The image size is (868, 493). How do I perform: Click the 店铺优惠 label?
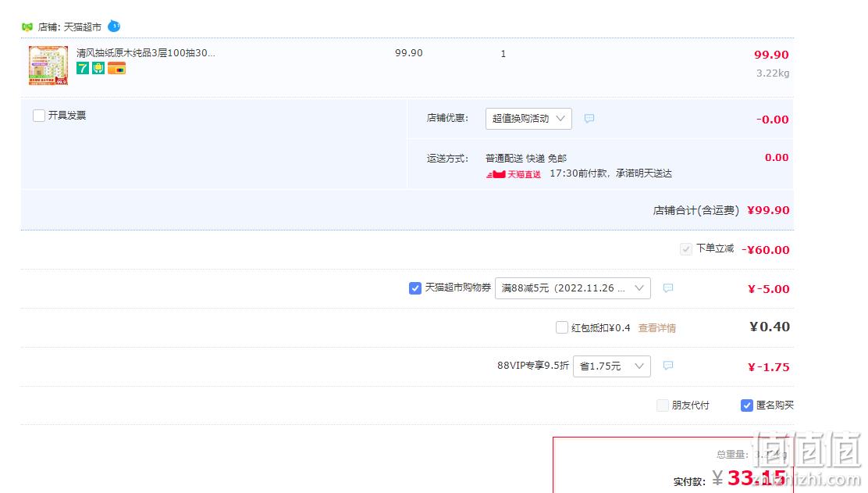(x=447, y=118)
